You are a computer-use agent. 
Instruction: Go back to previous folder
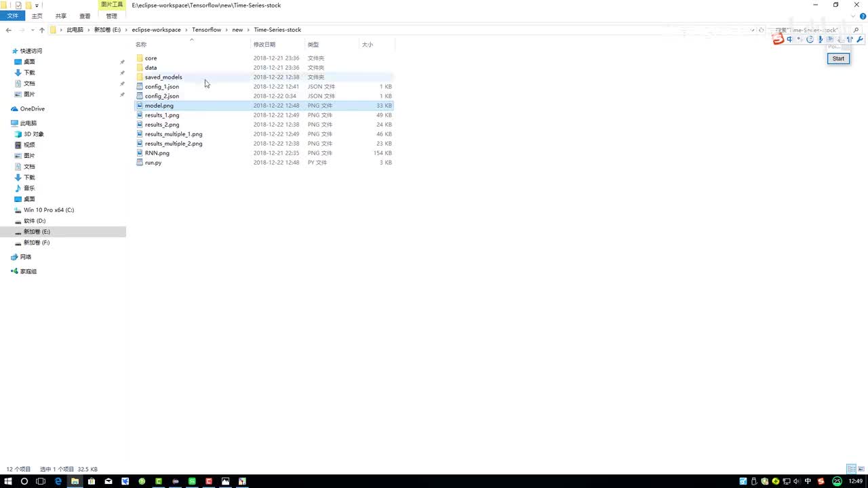click(x=8, y=30)
